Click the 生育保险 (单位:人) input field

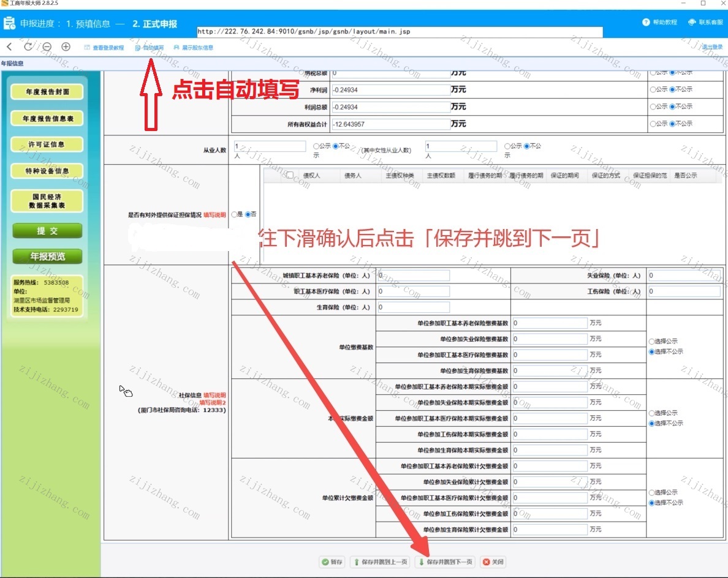click(x=413, y=307)
